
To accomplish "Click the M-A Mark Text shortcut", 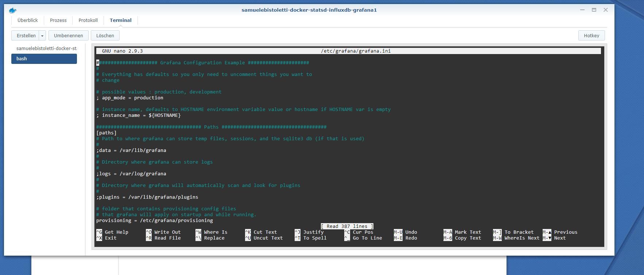I will pos(462,232).
